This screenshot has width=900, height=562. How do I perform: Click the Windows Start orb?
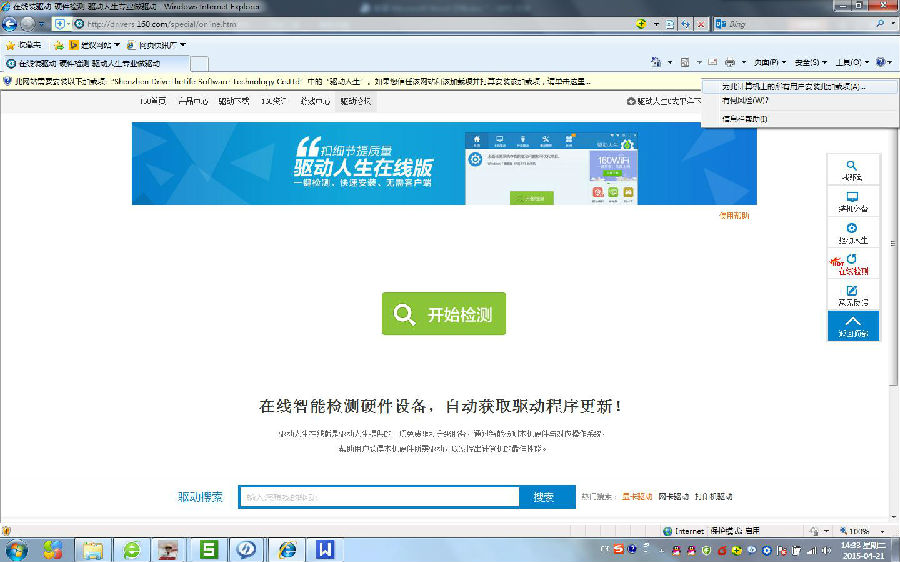point(15,550)
